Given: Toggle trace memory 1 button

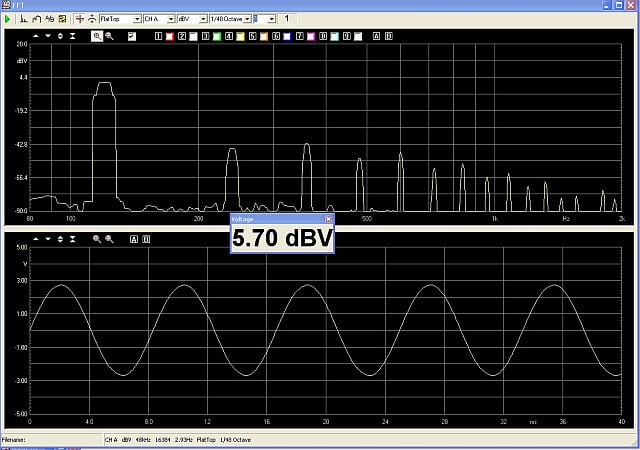Looking at the screenshot, I should click(x=158, y=36).
